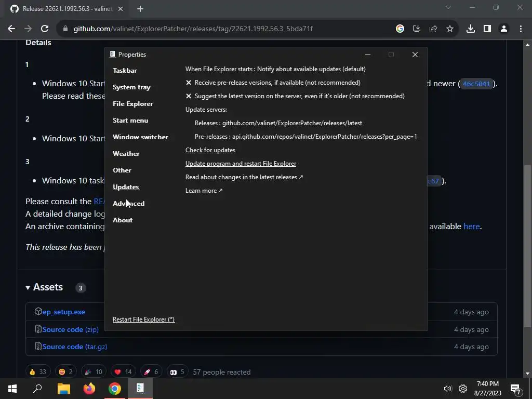
Task: Open Chrome downloads icon
Action: [x=471, y=29]
